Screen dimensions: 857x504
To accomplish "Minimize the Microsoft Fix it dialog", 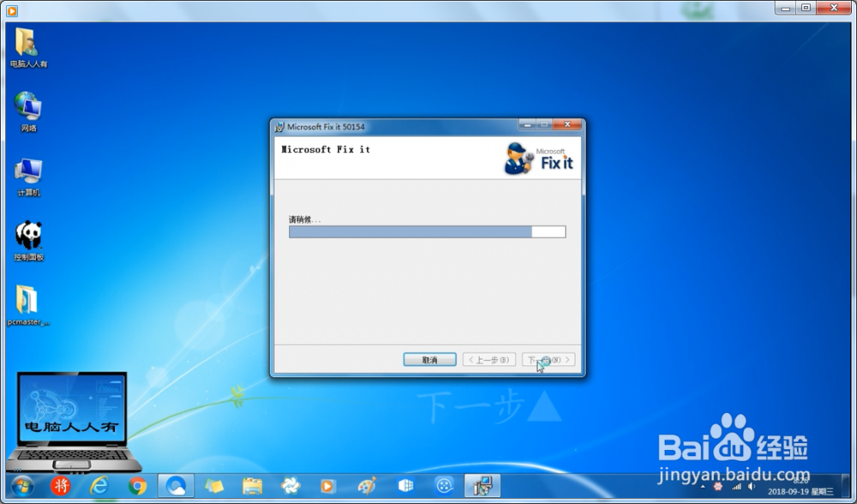I will click(527, 124).
